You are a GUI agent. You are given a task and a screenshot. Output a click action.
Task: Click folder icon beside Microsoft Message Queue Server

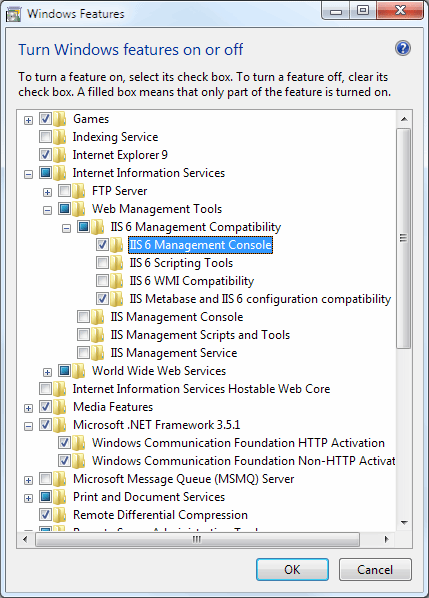pyautogui.click(x=59, y=479)
